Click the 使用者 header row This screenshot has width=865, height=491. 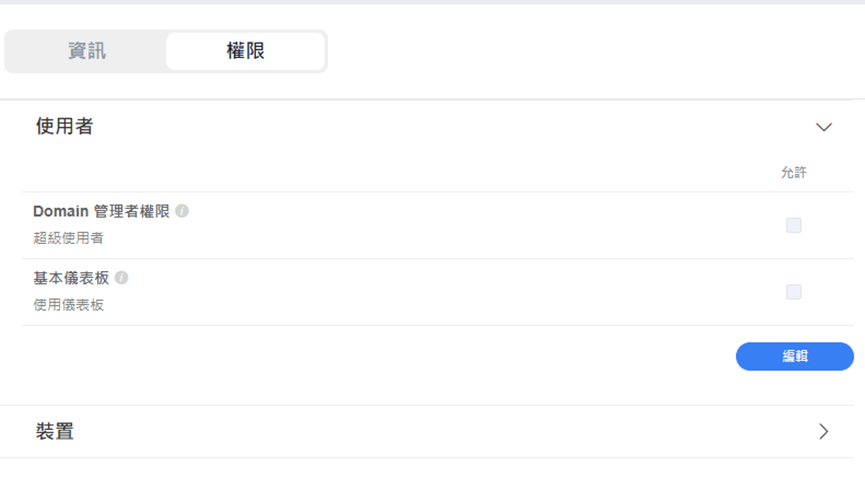(432, 127)
